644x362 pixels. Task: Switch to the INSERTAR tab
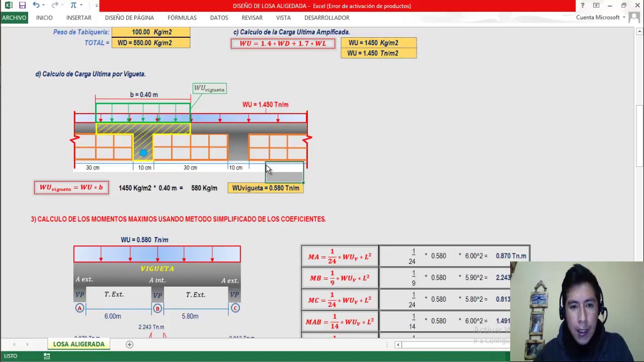(x=79, y=18)
